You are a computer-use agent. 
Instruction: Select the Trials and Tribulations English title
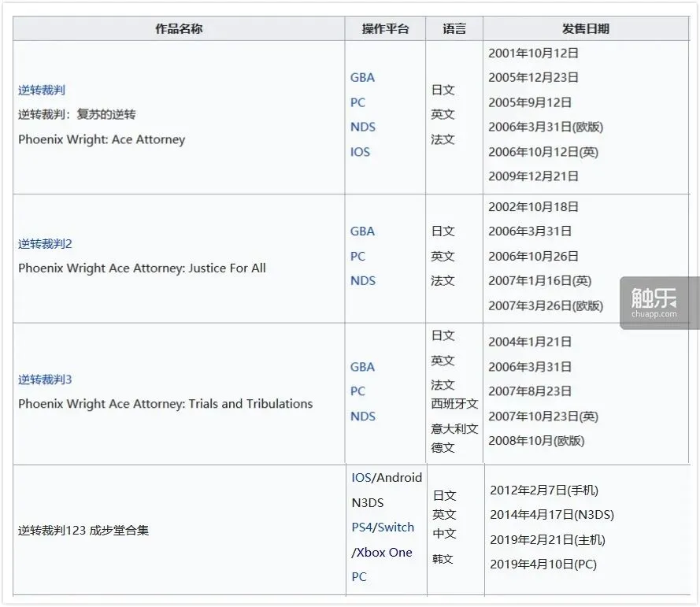[x=165, y=404]
